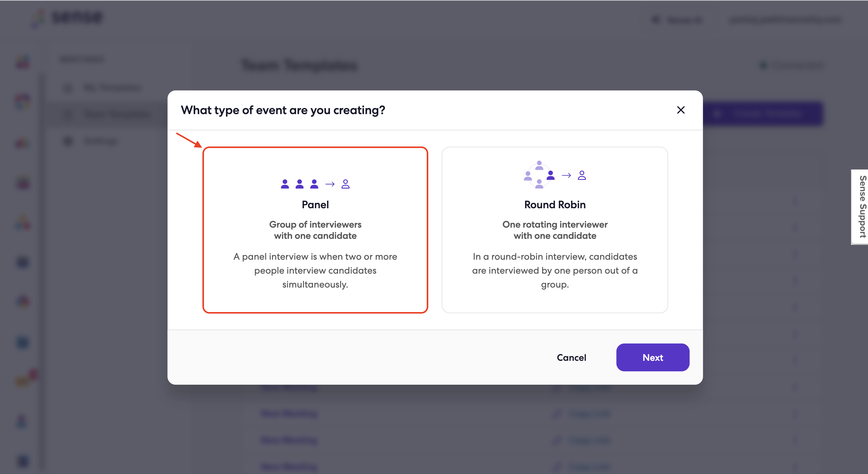Viewport: 868px width, 474px height.
Task: Click the Next button
Action: (x=652, y=357)
